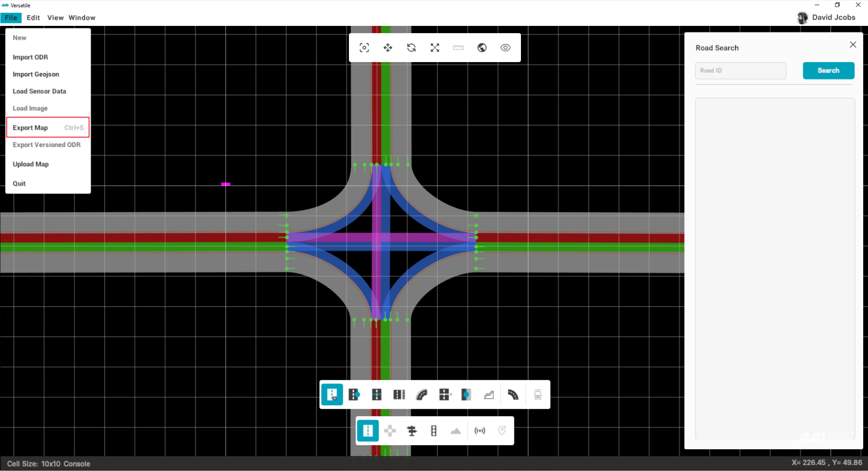868x471 pixels.
Task: Select the traffic light tool icon
Action: coord(433,431)
